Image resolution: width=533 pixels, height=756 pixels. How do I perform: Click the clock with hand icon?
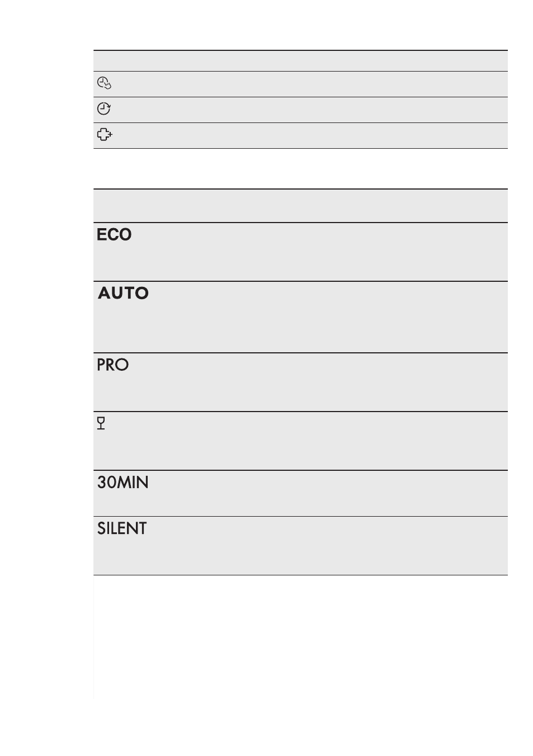(x=104, y=83)
